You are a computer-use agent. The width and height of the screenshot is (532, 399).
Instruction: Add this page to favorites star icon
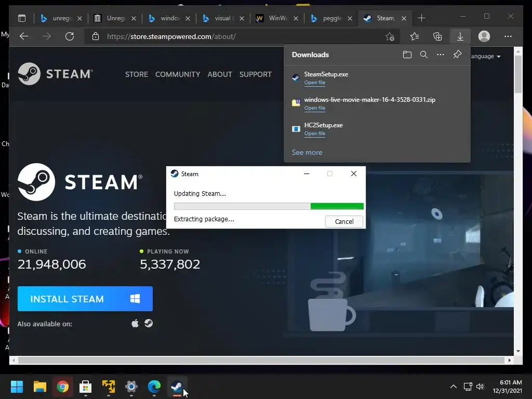[x=390, y=36]
